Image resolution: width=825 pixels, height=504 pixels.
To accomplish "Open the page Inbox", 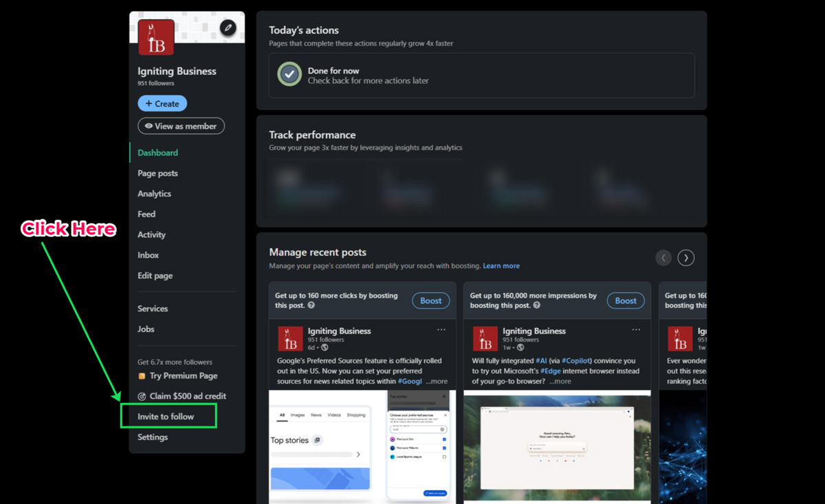I will pos(148,255).
